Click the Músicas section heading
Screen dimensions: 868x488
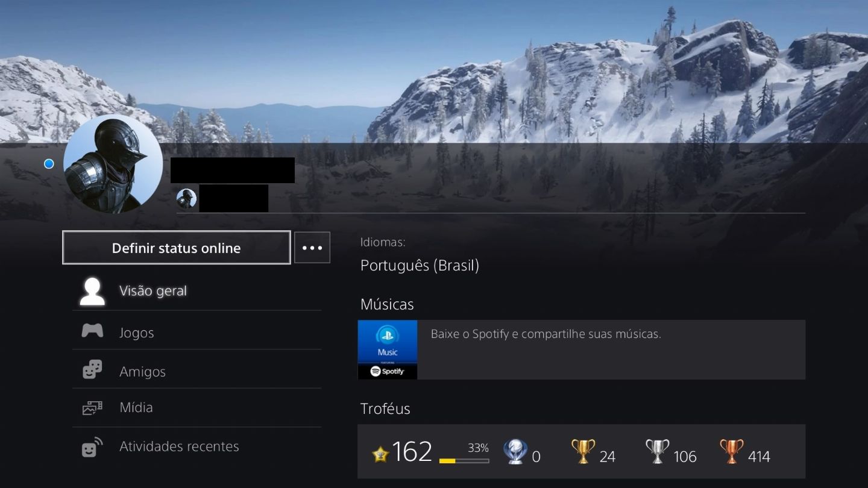[387, 304]
